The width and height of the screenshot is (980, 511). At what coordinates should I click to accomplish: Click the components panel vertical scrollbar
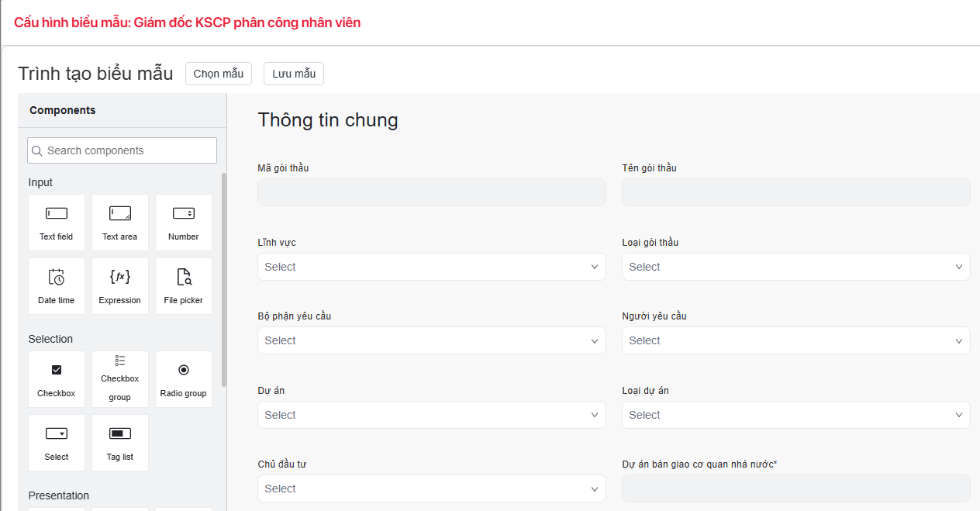224,279
